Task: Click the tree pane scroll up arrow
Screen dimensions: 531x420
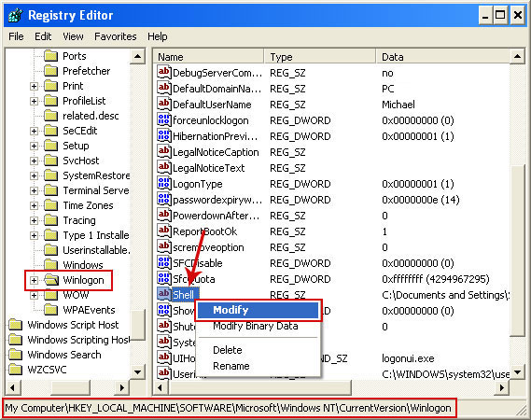Action: point(137,56)
